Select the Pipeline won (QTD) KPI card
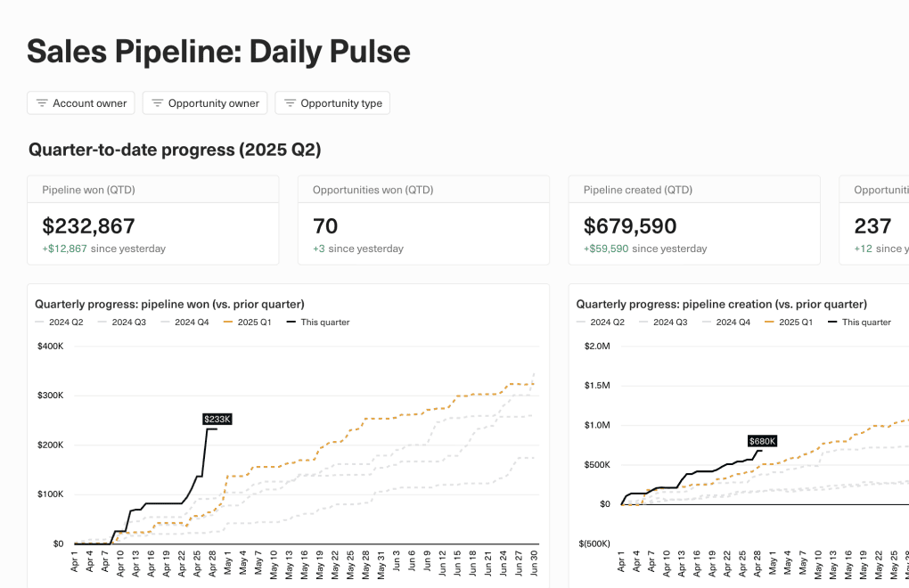This screenshot has width=909, height=588. (153, 219)
